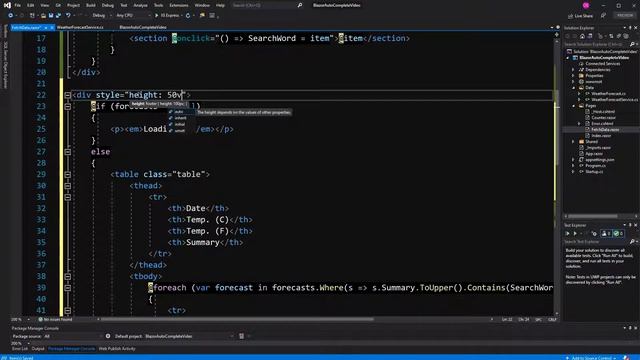Click the Navigate Backward toolbar icon
Image resolution: width=640 pixels, height=360 pixels.
pyautogui.click(x=11, y=16)
